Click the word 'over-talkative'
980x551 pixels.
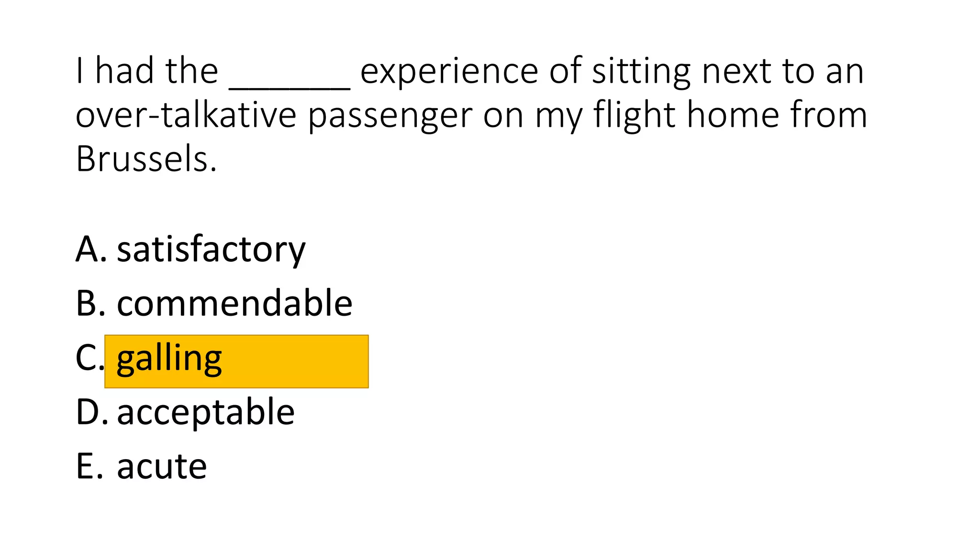tap(186, 115)
